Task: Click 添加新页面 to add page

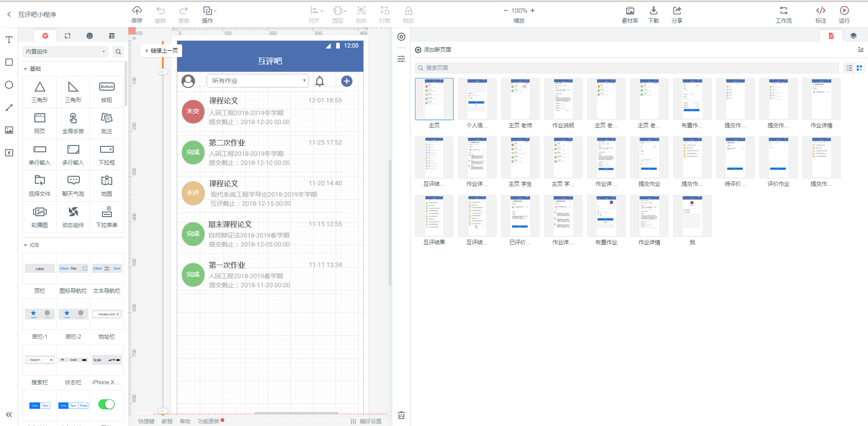Action: pos(433,50)
